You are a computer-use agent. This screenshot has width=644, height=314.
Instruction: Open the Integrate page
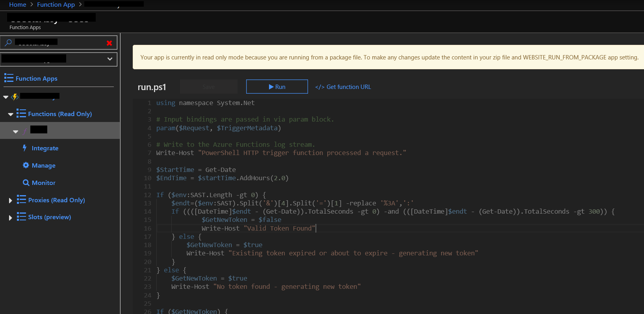click(x=45, y=148)
